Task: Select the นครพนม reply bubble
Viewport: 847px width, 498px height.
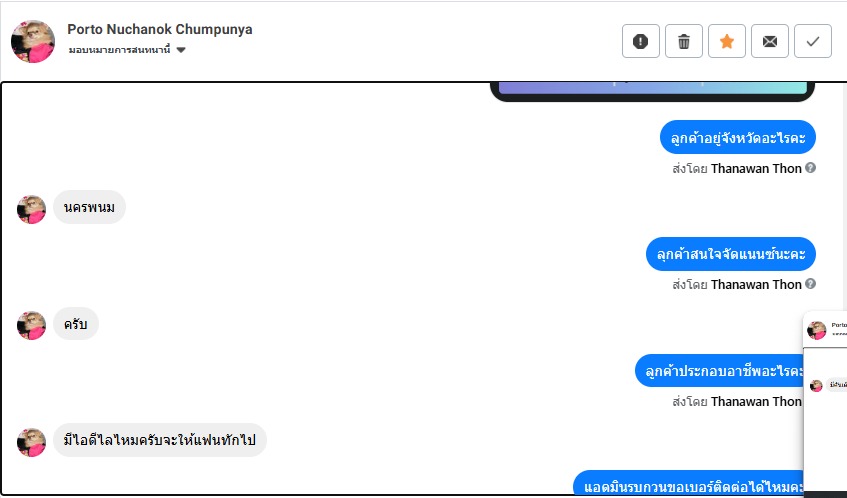Action: [x=89, y=207]
